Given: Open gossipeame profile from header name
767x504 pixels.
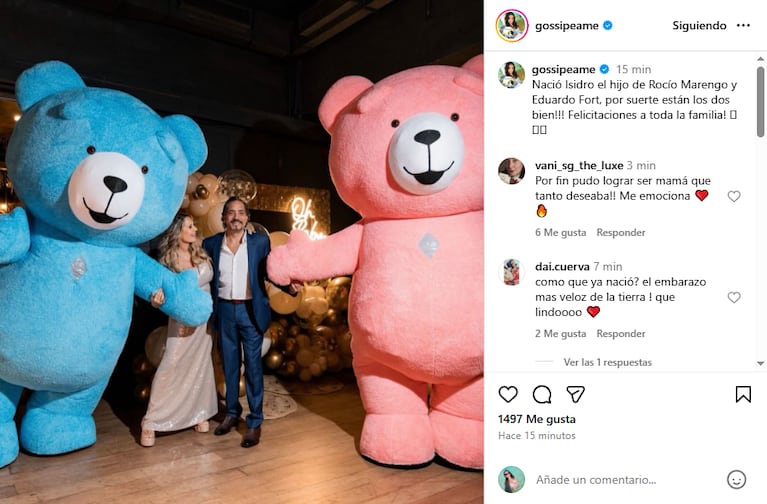Looking at the screenshot, I should [566, 25].
